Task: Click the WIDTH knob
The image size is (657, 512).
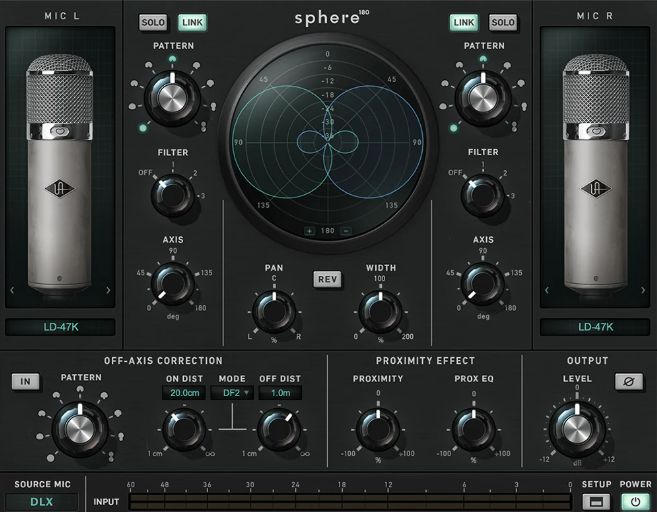Action: coord(380,312)
